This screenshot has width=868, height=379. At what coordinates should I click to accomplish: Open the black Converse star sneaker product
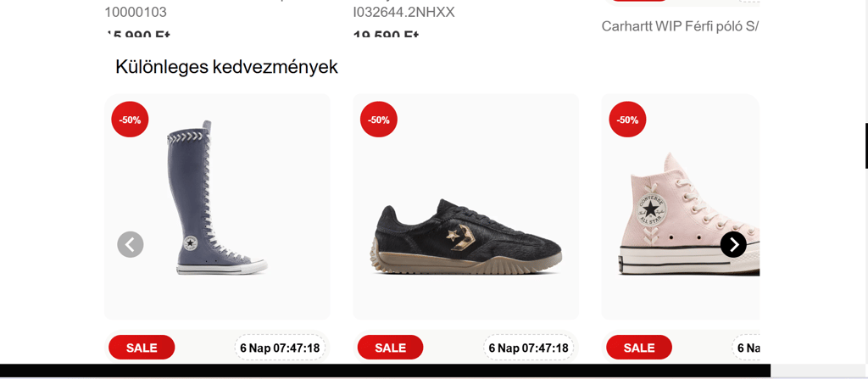[x=465, y=236]
